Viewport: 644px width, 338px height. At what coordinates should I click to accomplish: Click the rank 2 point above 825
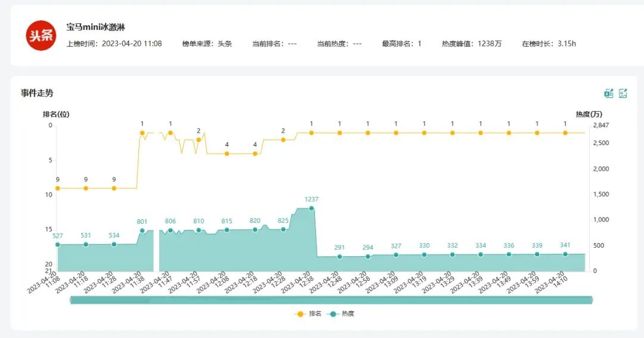click(283, 140)
